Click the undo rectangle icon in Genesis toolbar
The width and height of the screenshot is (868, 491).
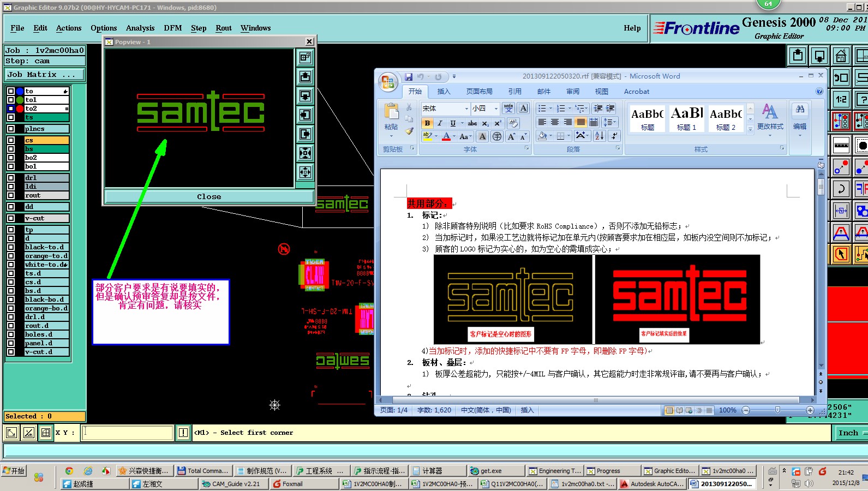(841, 77)
